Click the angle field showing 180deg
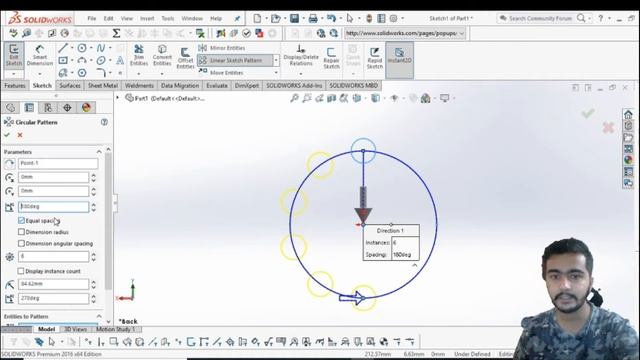Image resolution: width=640 pixels, height=360 pixels. click(53, 207)
